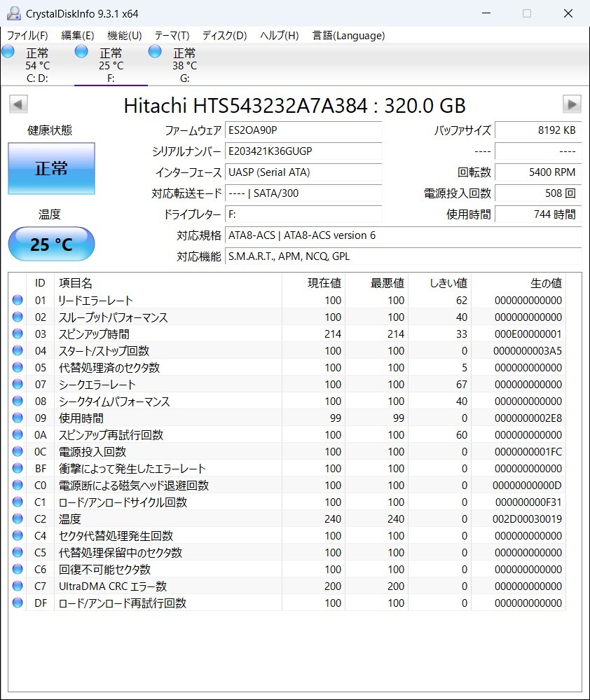Click status dot for シークタイムパフォーマンス row
This screenshot has width=590, height=700.
[18, 401]
